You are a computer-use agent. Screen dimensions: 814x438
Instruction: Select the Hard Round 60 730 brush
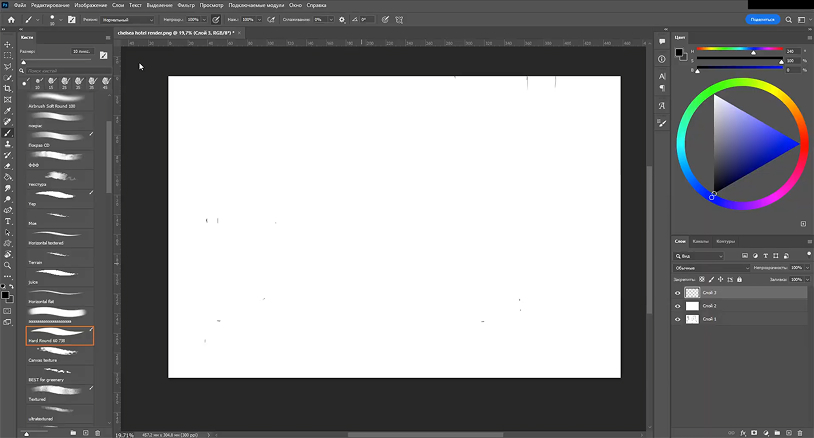pyautogui.click(x=60, y=333)
